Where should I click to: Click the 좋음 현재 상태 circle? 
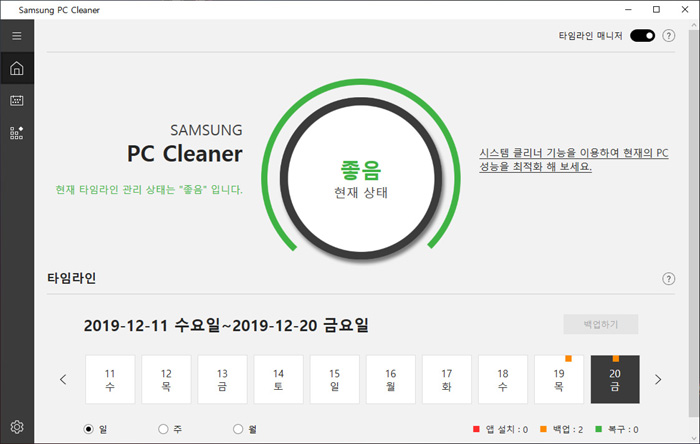(361, 178)
